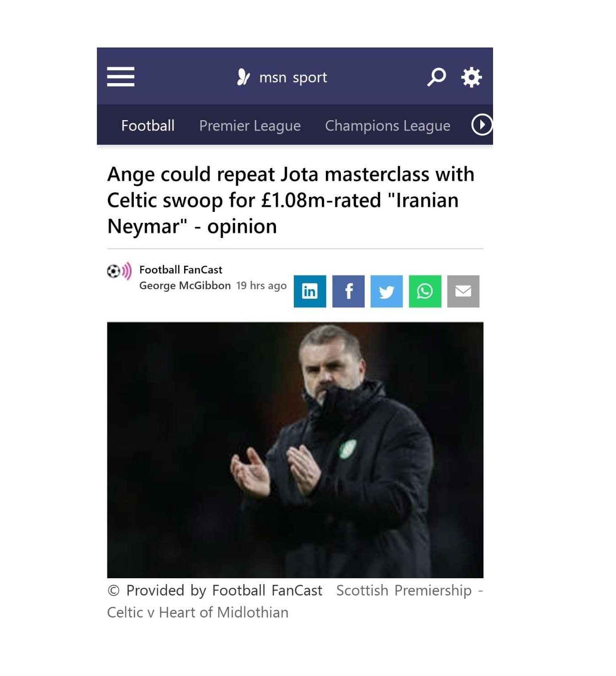616x676 pixels.
Task: Share article by email icon
Action: (463, 291)
